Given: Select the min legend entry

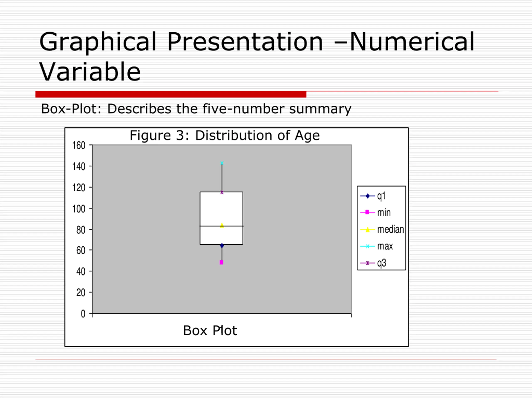Looking at the screenshot, I should coord(376,213).
